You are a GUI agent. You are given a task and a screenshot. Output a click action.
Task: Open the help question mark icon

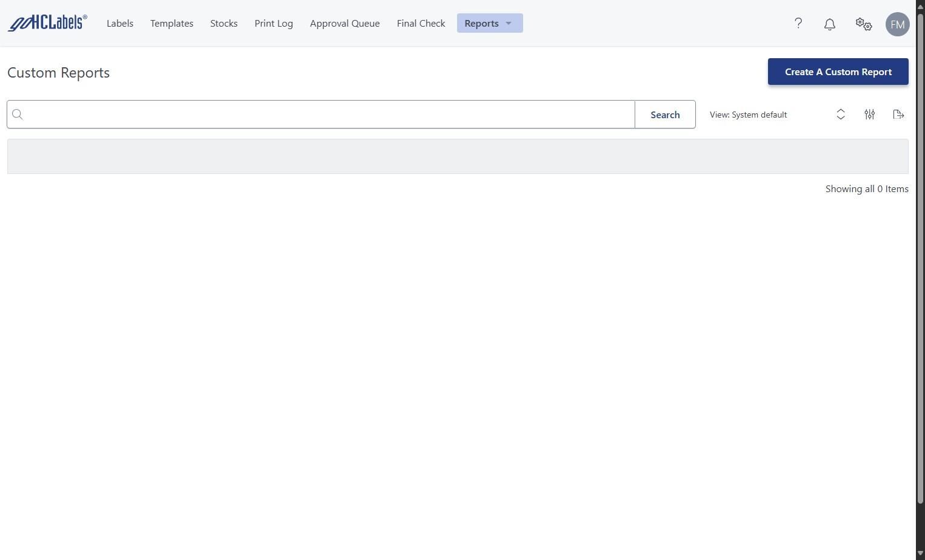pos(798,24)
